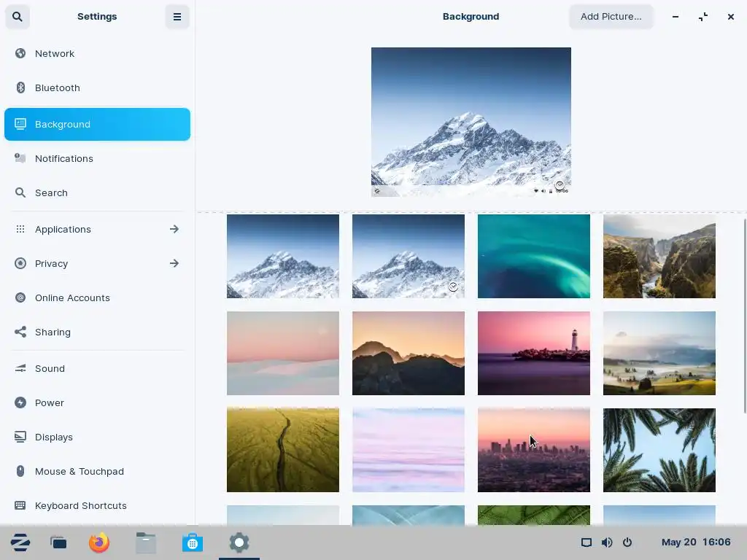Screen dimensions: 747x560
Task: Click the wallpaper list scrollbar
Action: click(x=745, y=316)
